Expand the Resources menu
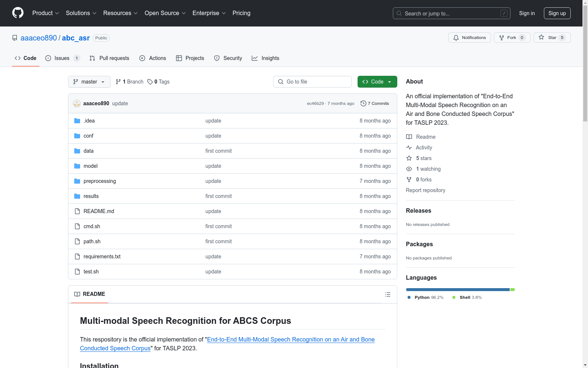 (x=121, y=13)
